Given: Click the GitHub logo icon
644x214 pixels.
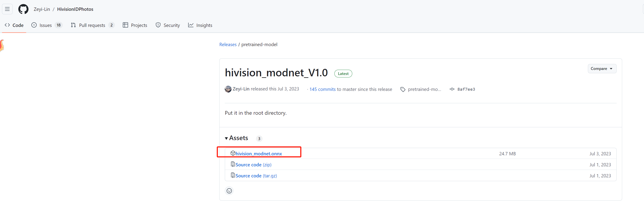Looking at the screenshot, I should tap(23, 9).
